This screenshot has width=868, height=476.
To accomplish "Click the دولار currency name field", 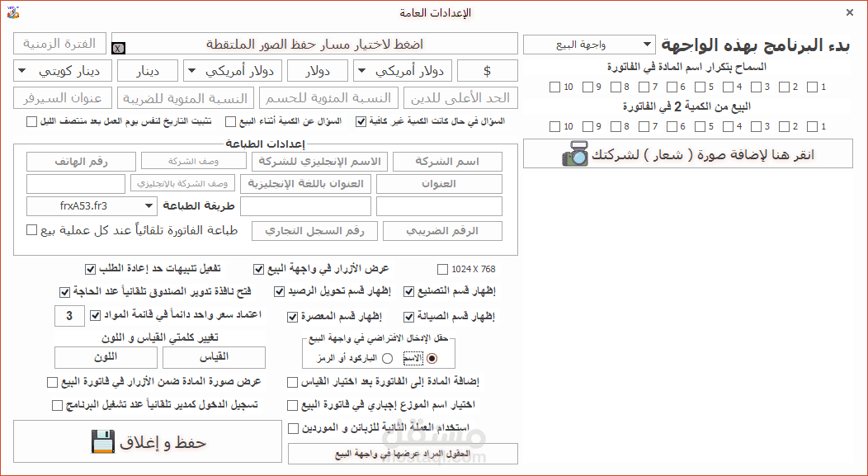I will click(317, 71).
